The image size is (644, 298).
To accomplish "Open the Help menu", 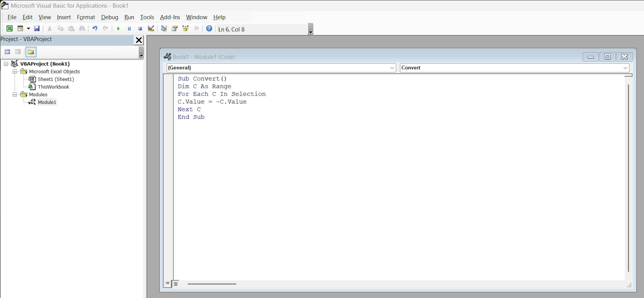I will 219,17.
